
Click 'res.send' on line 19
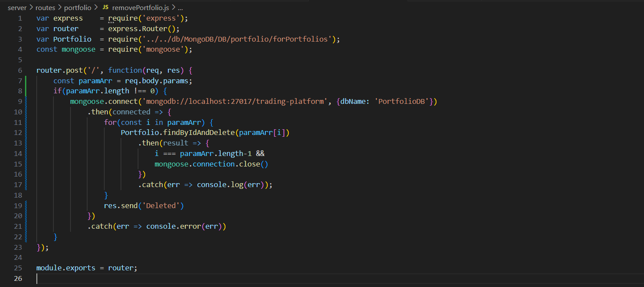click(121, 206)
